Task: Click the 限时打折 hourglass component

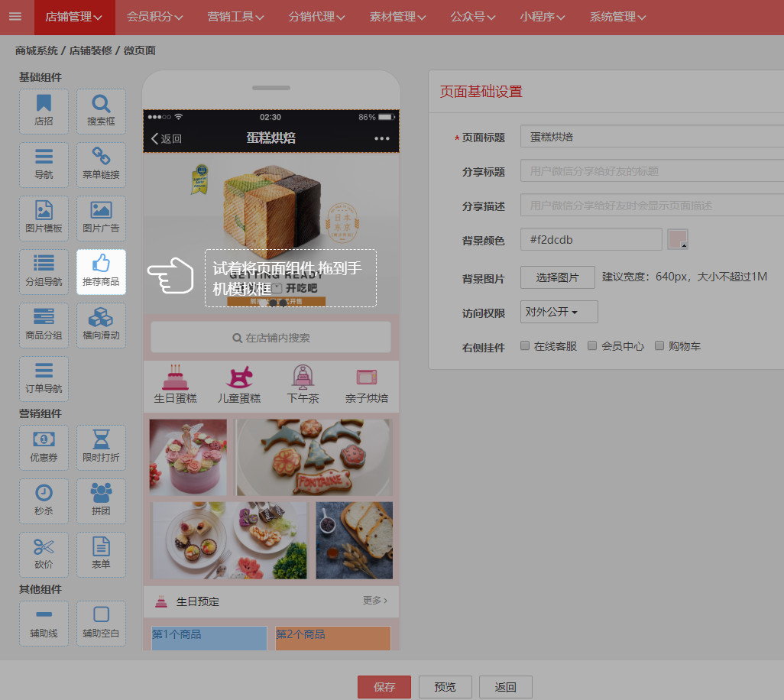Action: point(101,447)
